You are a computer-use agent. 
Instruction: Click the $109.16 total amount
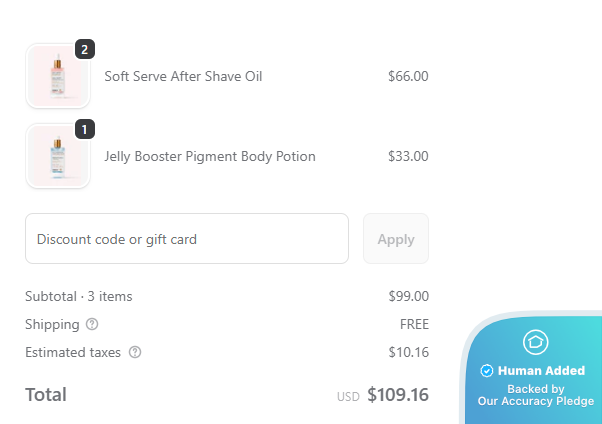[398, 395]
